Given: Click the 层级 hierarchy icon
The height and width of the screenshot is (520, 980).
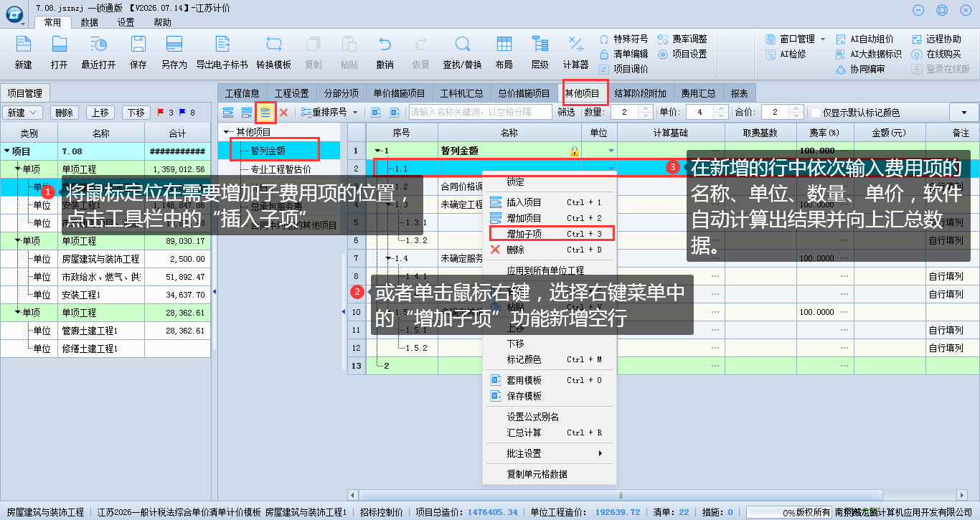Looking at the screenshot, I should pyautogui.click(x=540, y=44).
